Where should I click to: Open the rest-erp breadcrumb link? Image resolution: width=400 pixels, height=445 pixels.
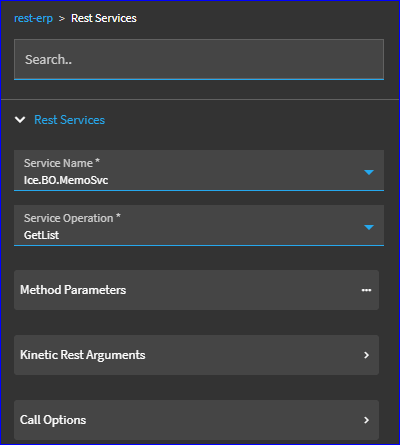click(x=33, y=18)
